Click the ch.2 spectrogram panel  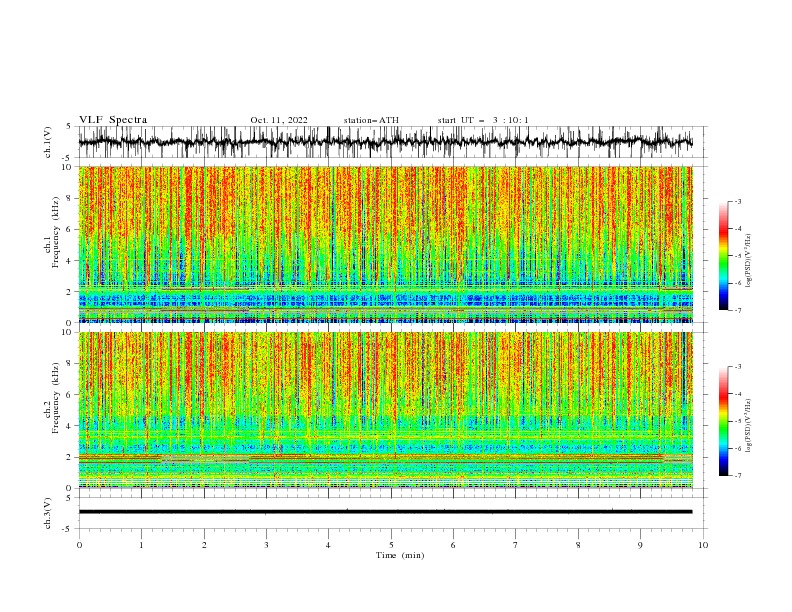(x=385, y=410)
